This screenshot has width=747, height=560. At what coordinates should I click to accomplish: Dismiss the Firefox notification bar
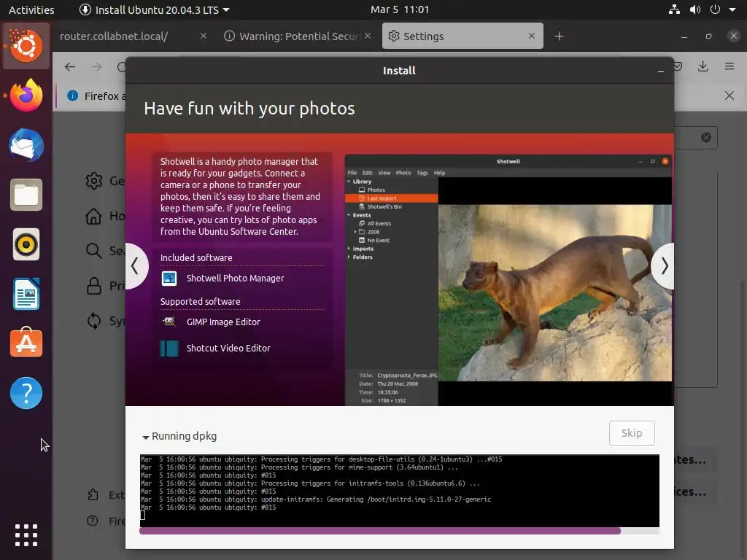click(729, 96)
